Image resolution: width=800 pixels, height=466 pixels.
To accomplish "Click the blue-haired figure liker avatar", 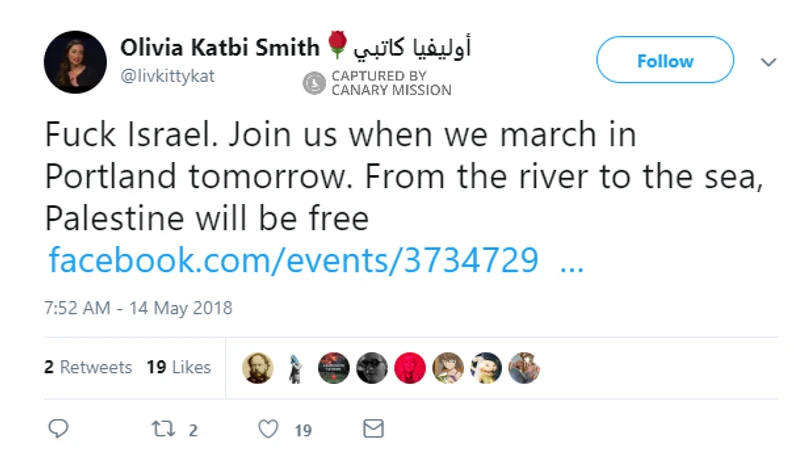I will pyautogui.click(x=296, y=367).
